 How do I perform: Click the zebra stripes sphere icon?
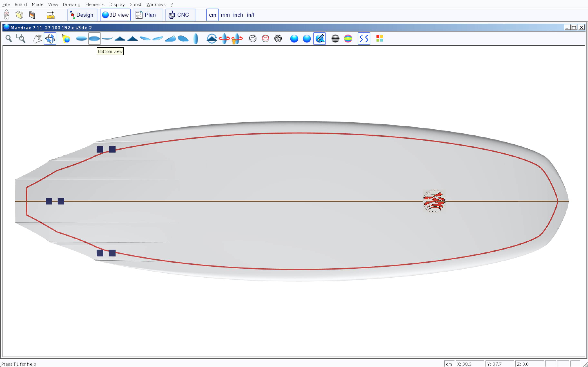click(335, 39)
